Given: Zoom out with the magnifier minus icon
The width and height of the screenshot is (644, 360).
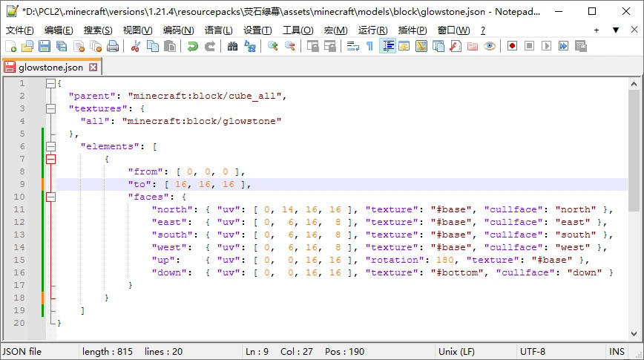Looking at the screenshot, I should pos(289,46).
